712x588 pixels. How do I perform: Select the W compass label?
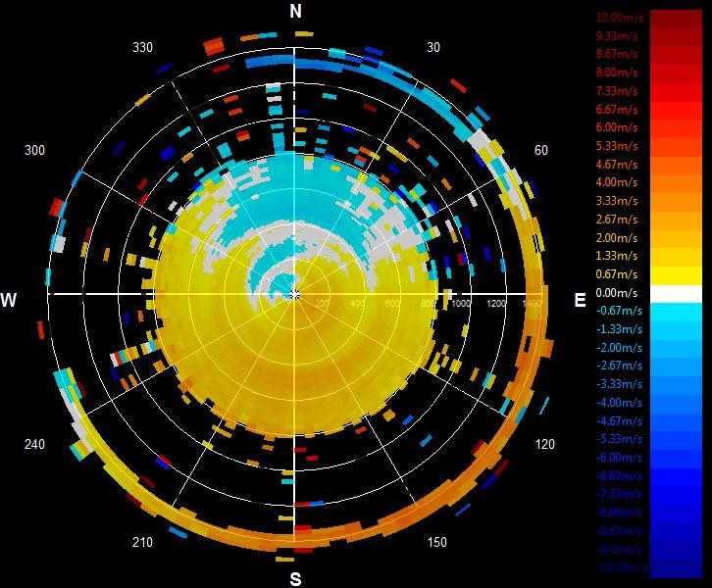[x=9, y=300]
